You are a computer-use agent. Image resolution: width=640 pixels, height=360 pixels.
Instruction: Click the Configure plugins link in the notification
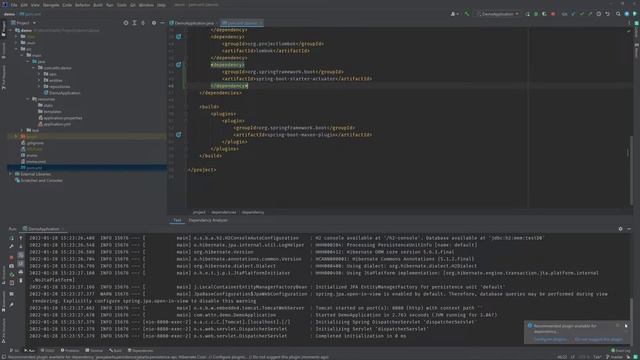pyautogui.click(x=550, y=340)
